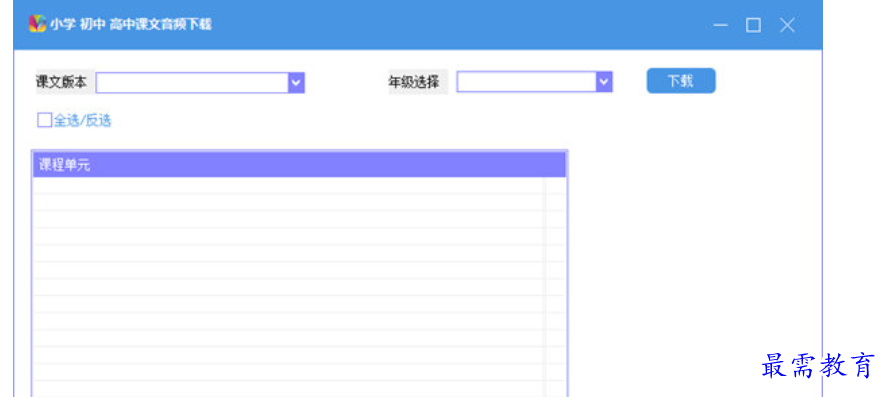
Task: Click the 下载 button
Action: click(681, 81)
